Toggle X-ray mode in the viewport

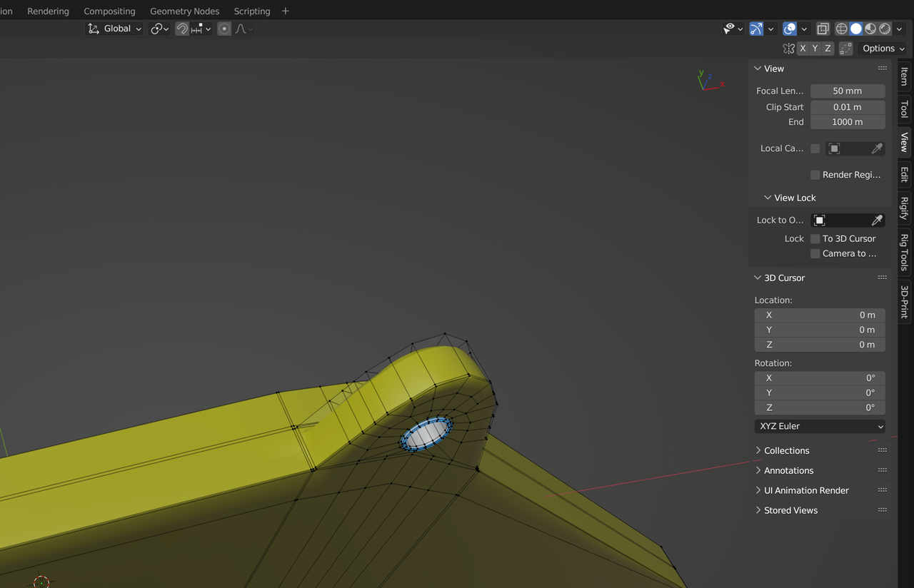click(x=823, y=29)
